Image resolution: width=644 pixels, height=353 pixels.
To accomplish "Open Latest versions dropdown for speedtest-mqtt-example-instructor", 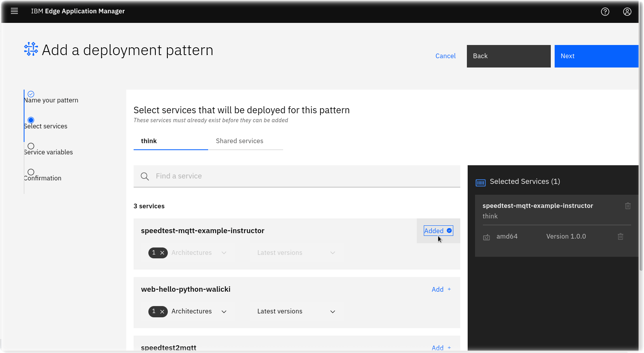I will [x=296, y=253].
